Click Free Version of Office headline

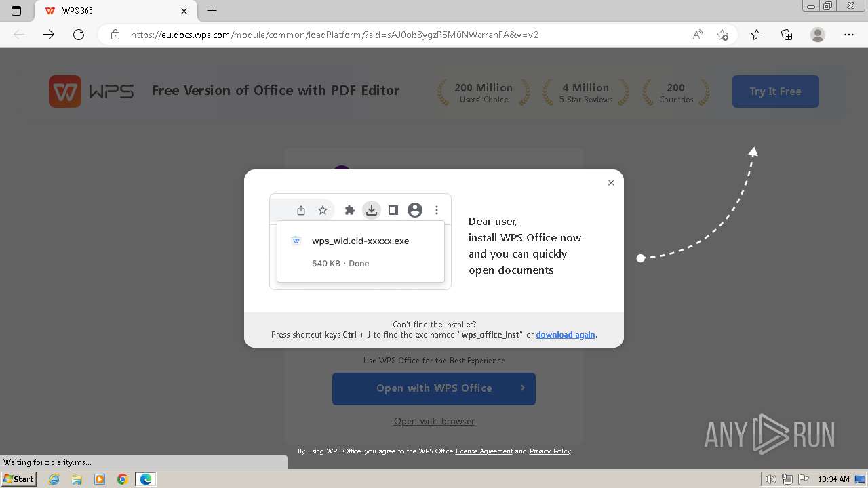275,90
